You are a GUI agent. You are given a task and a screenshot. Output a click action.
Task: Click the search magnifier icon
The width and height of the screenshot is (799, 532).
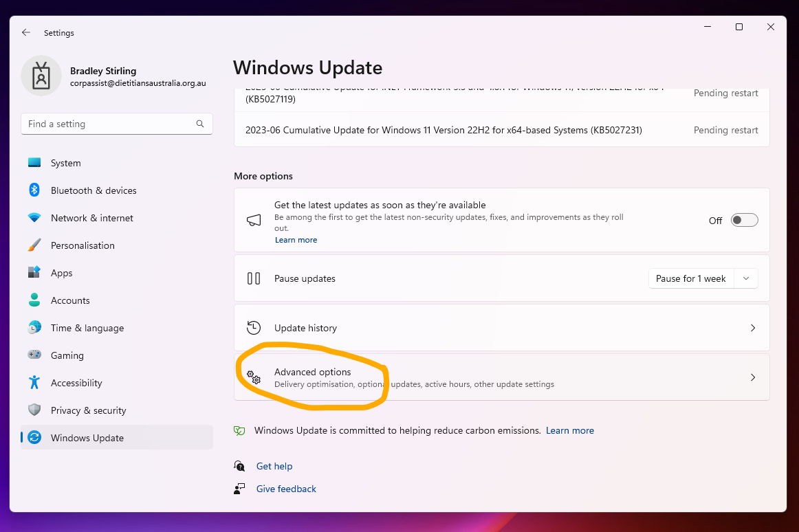click(200, 124)
